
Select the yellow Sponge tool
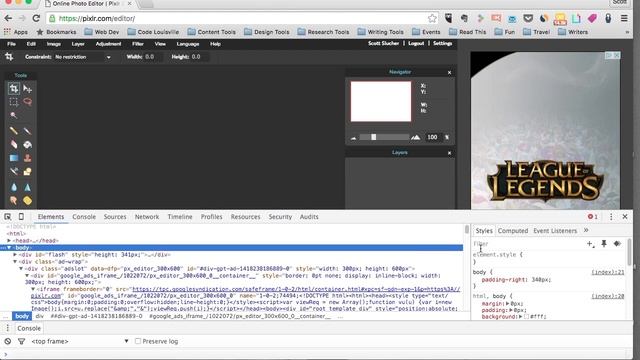coord(27,201)
